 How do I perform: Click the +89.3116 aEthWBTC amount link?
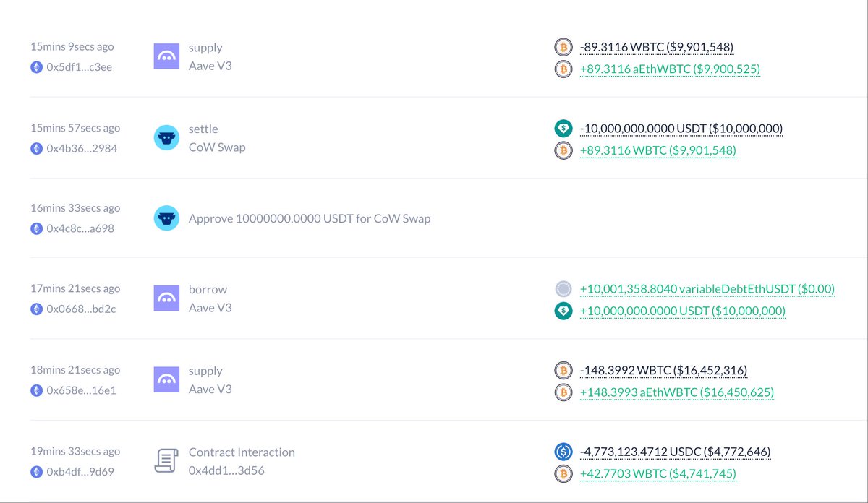670,69
